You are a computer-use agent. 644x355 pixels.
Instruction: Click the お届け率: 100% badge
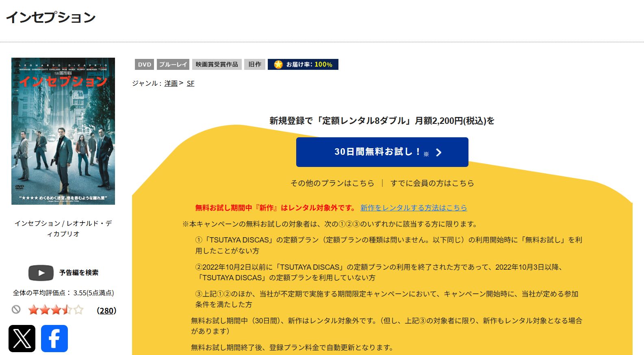pos(303,65)
